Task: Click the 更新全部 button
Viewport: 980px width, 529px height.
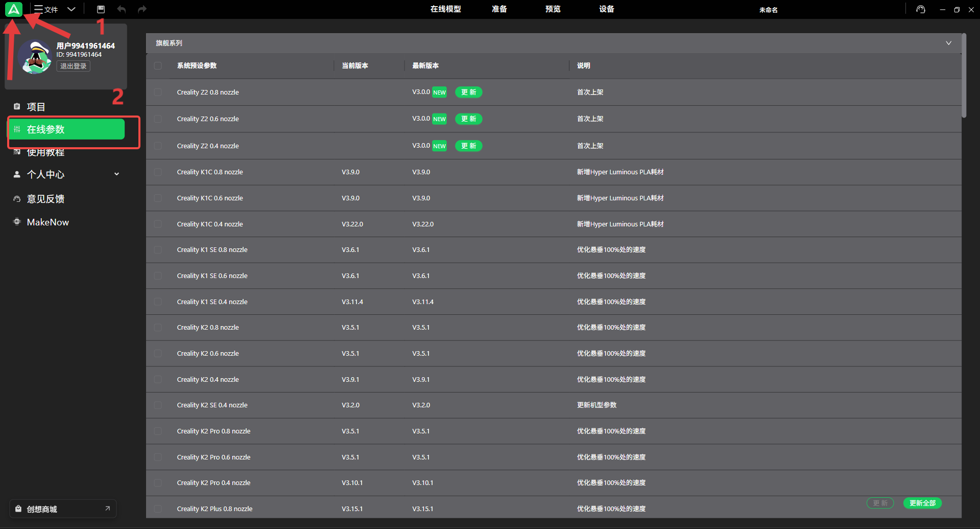Action: tap(922, 503)
